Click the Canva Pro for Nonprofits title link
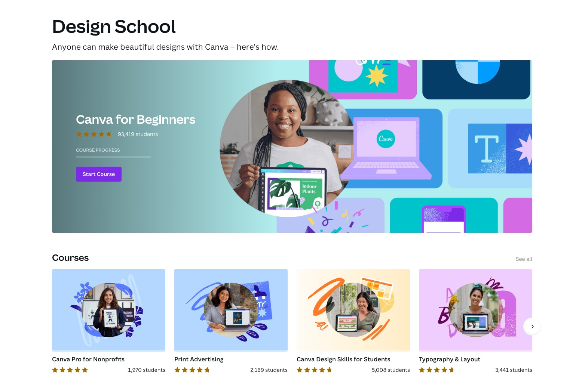This screenshot has height=392, width=582. click(88, 359)
